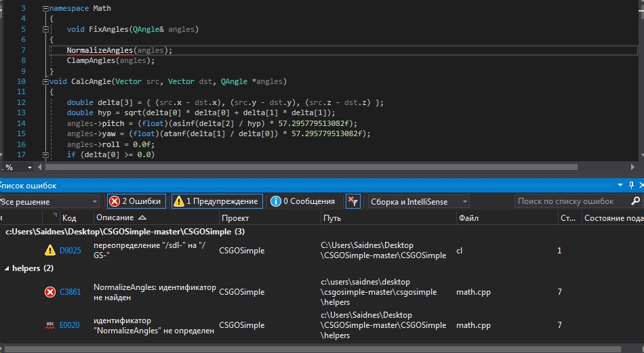644x353 pixels.
Task: Open the D9025 warning code link
Action: coord(71,251)
